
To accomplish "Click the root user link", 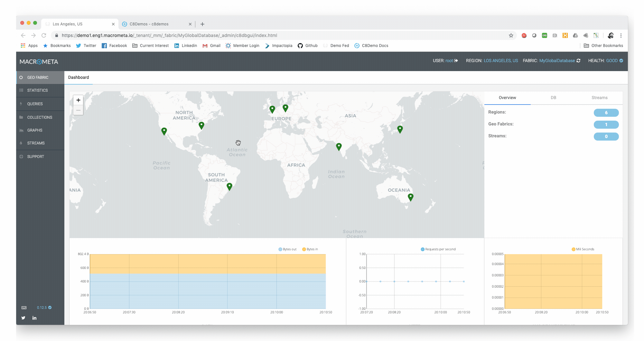I will [x=449, y=61].
